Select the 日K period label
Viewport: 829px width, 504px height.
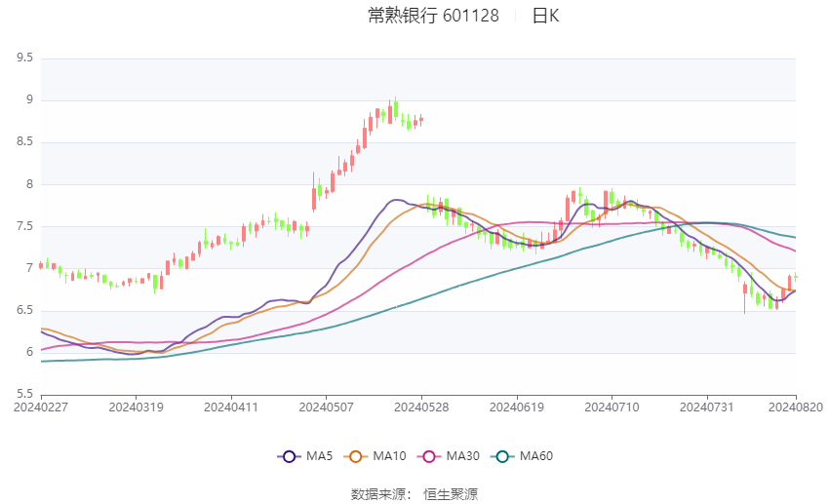(x=545, y=16)
